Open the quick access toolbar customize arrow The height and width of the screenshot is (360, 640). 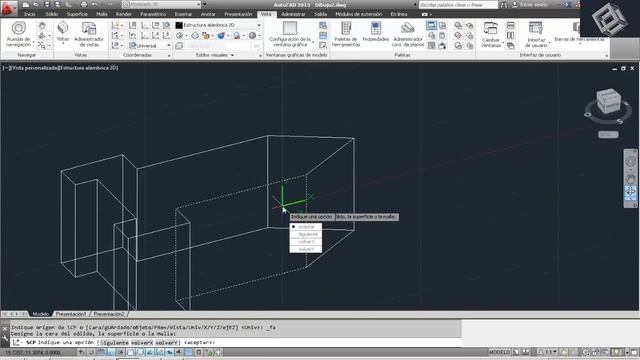point(204,5)
